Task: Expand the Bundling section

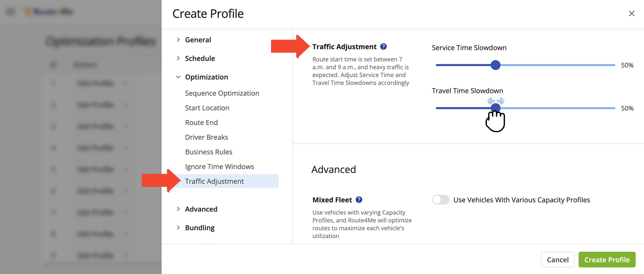Action: tap(200, 228)
